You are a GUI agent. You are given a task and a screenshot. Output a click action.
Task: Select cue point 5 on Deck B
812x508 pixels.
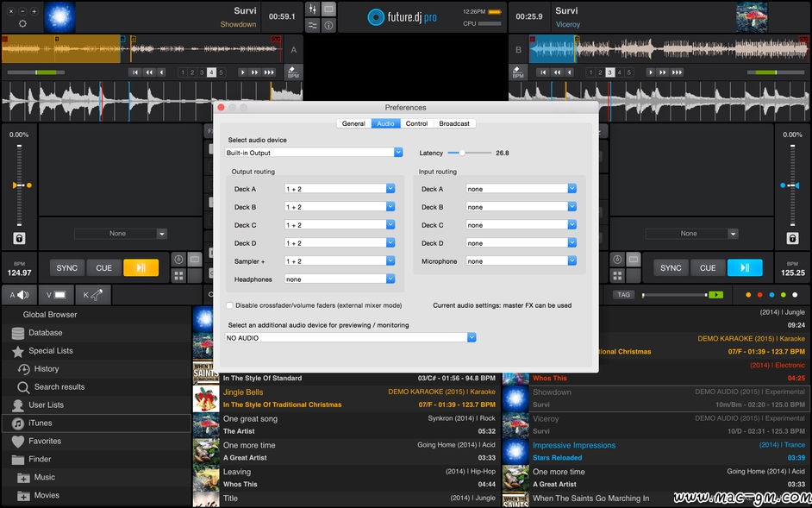coord(629,72)
